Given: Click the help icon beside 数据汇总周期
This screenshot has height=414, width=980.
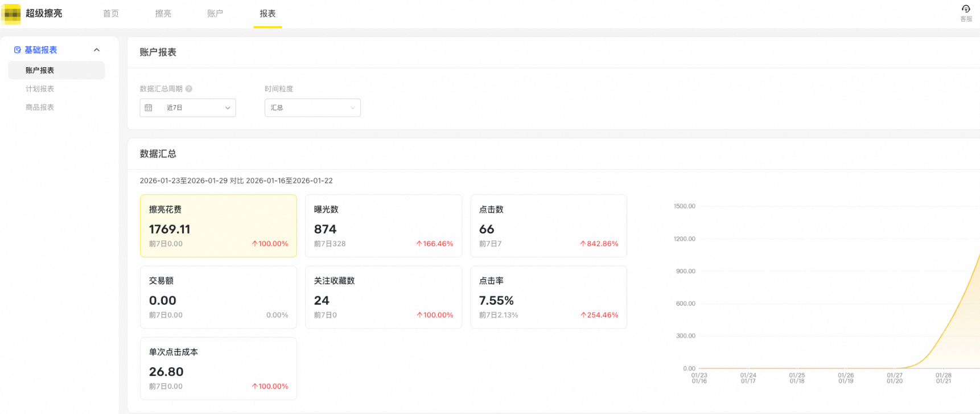Looking at the screenshot, I should pos(189,89).
